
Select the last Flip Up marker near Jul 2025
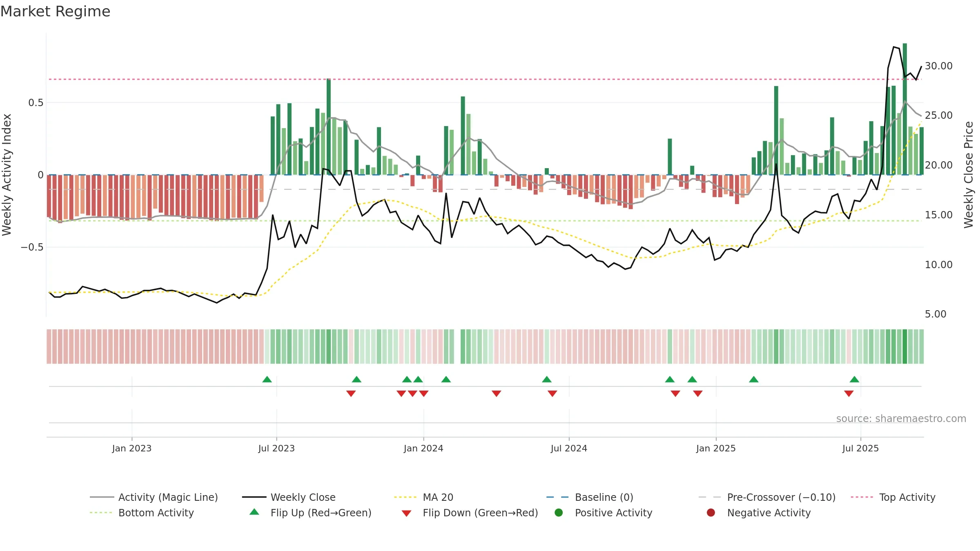tap(855, 379)
